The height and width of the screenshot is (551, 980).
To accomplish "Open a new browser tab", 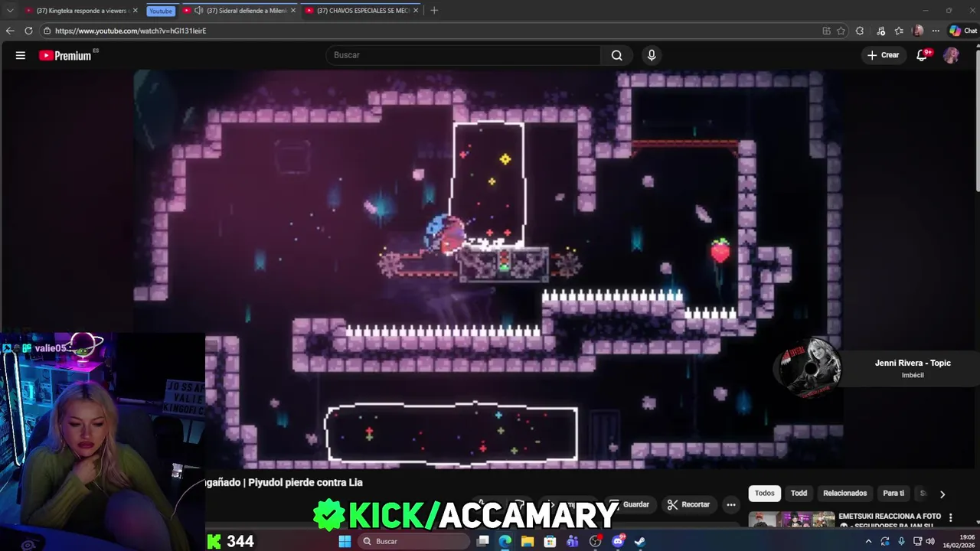I will [x=434, y=11].
